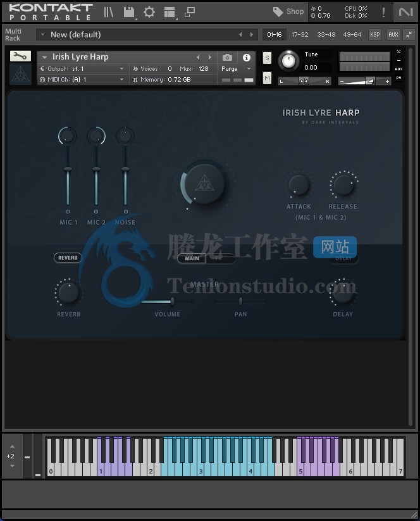Viewport: 420px width, 521px height.
Task: Open instrument edit mode wrench icon
Action: pyautogui.click(x=20, y=56)
